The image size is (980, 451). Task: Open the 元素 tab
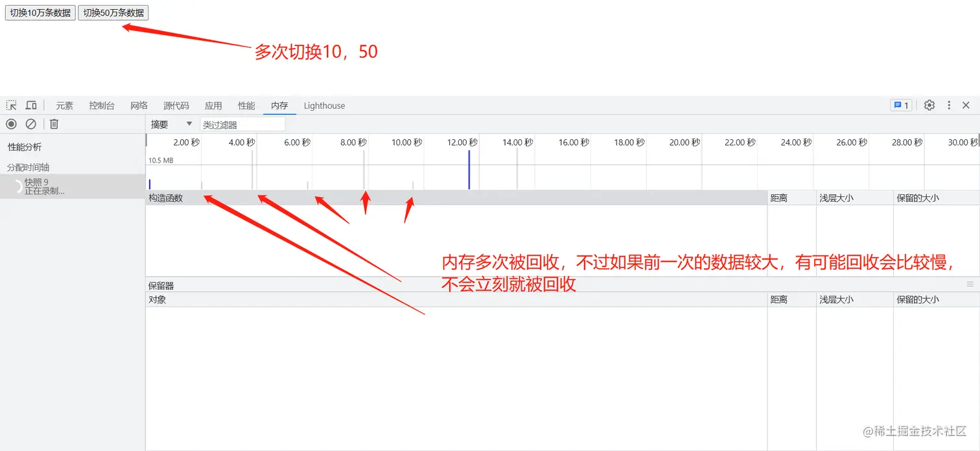pos(65,106)
